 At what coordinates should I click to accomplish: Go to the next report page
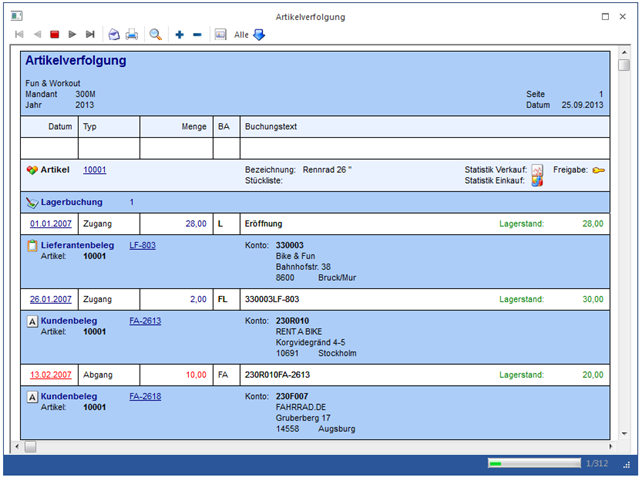coord(72,34)
